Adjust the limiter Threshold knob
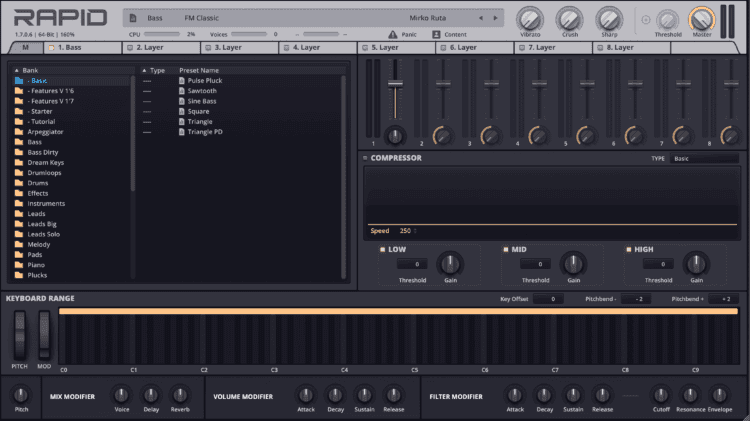The width and height of the screenshot is (750, 421). 668,21
